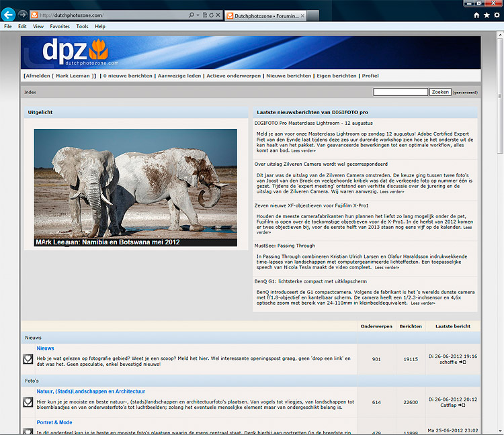Open Nieuwe berichten in navigation bar
504x435 pixels.
pyautogui.click(x=289, y=76)
